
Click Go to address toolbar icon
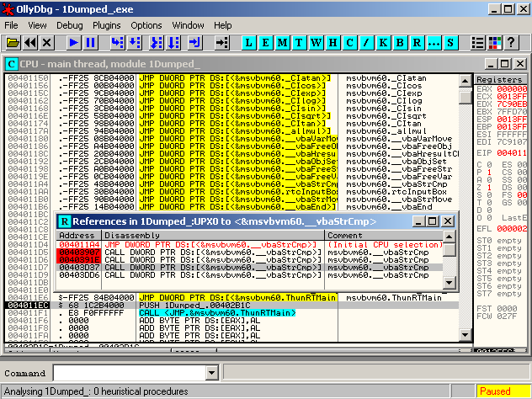(x=222, y=43)
